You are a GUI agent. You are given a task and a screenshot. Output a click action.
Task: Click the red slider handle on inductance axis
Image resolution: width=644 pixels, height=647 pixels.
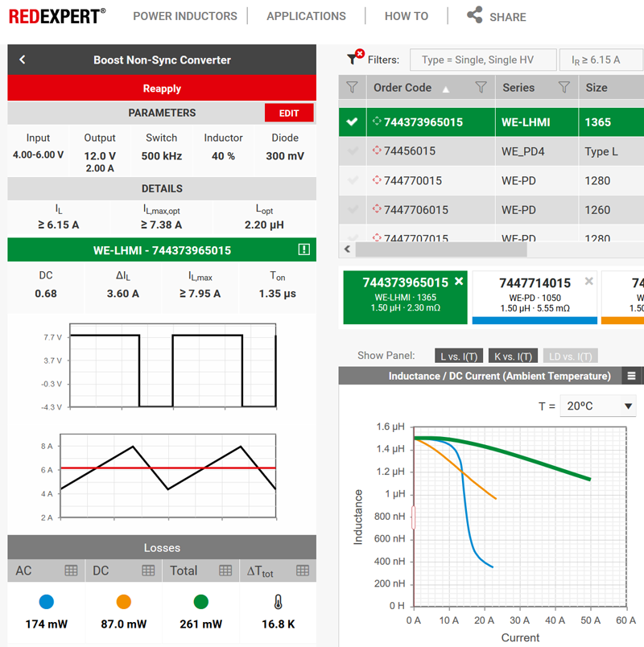(x=413, y=517)
